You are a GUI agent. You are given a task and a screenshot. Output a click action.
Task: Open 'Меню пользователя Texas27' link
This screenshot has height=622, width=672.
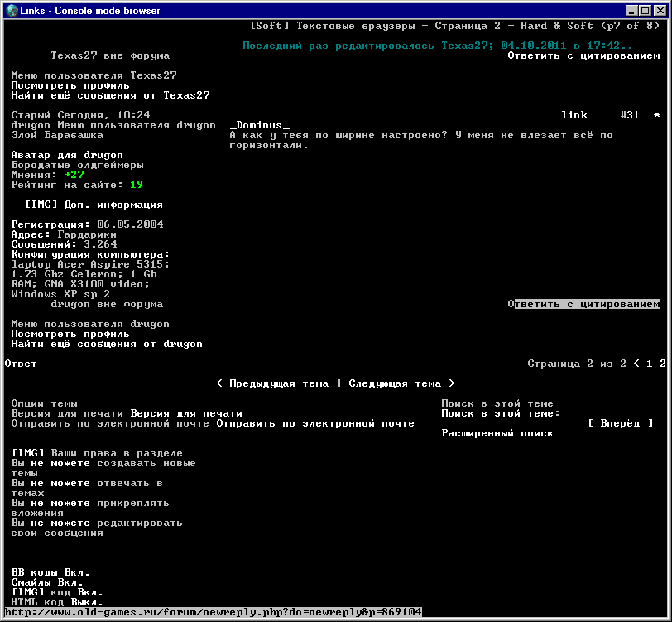pos(94,75)
